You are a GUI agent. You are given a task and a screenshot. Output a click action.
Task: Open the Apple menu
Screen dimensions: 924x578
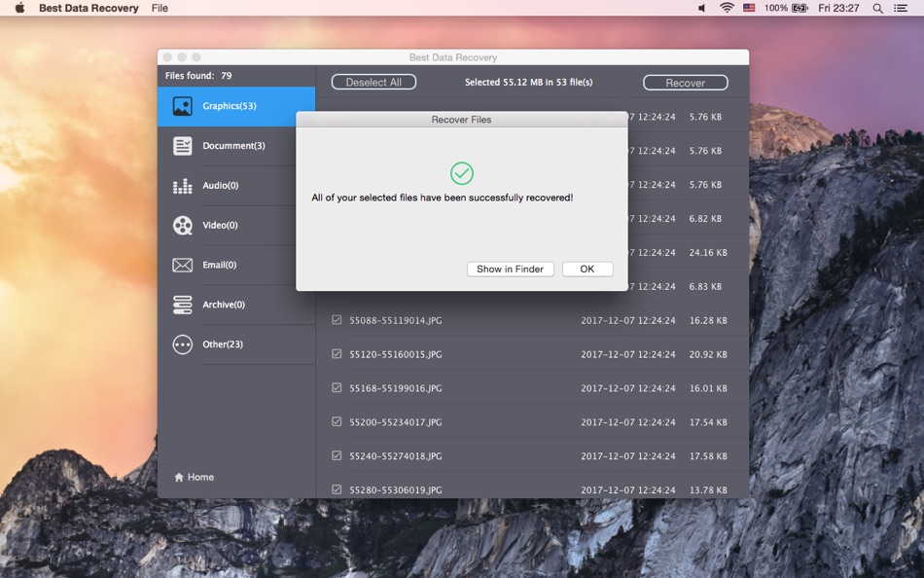(x=19, y=8)
